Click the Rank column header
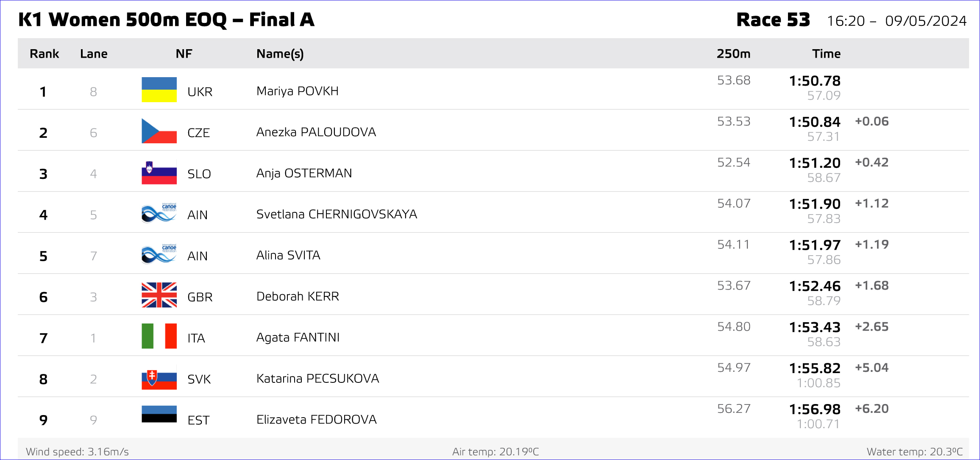 point(44,54)
